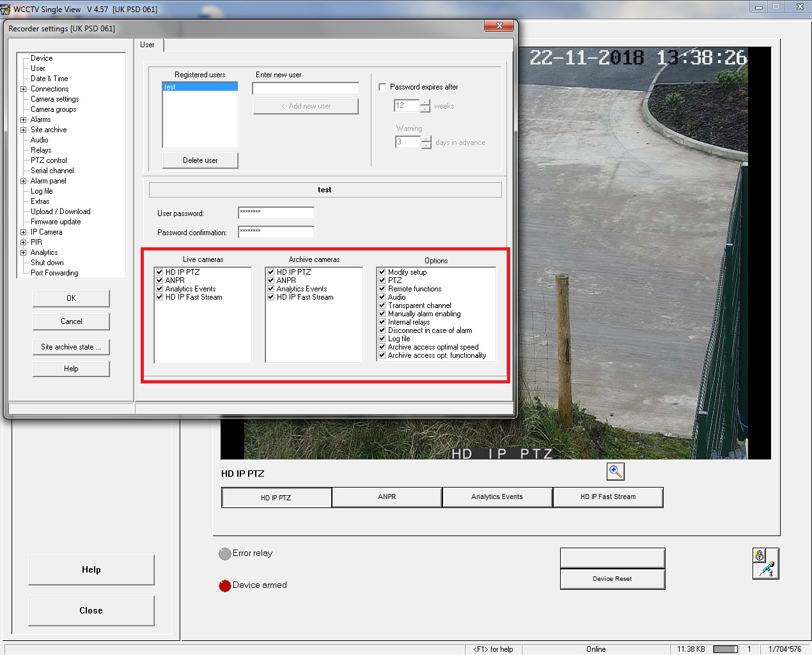
Task: Expand the Site archive tree node
Action: [24, 130]
